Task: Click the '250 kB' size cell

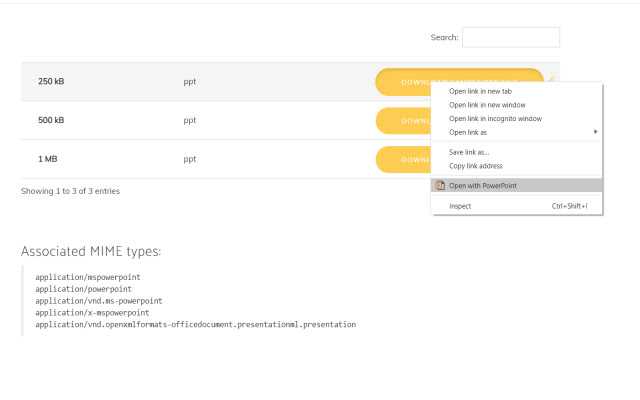Action: coord(51,81)
